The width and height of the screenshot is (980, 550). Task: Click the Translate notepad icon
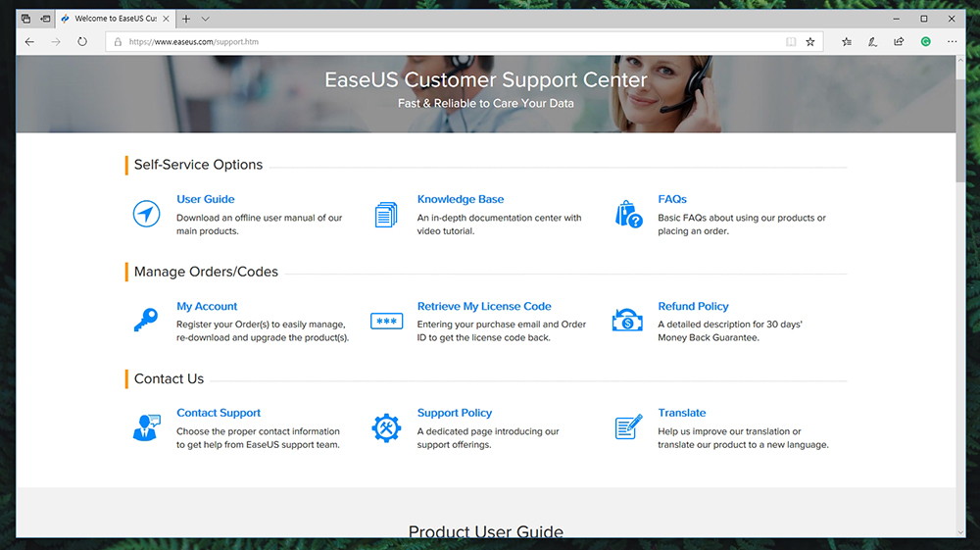point(628,426)
